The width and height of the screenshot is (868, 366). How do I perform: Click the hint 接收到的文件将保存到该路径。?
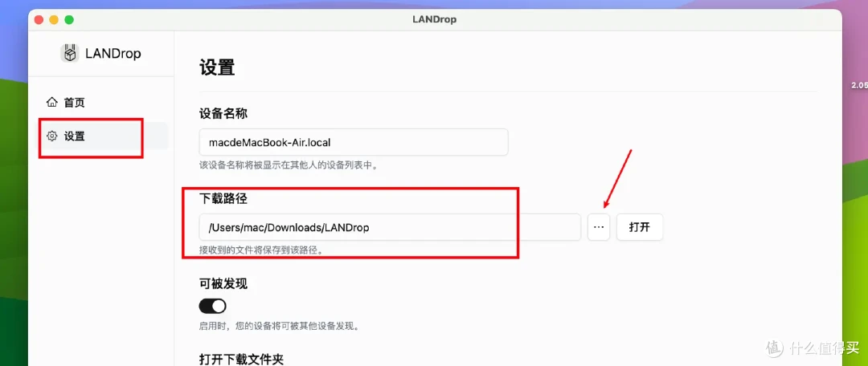pyautogui.click(x=261, y=250)
